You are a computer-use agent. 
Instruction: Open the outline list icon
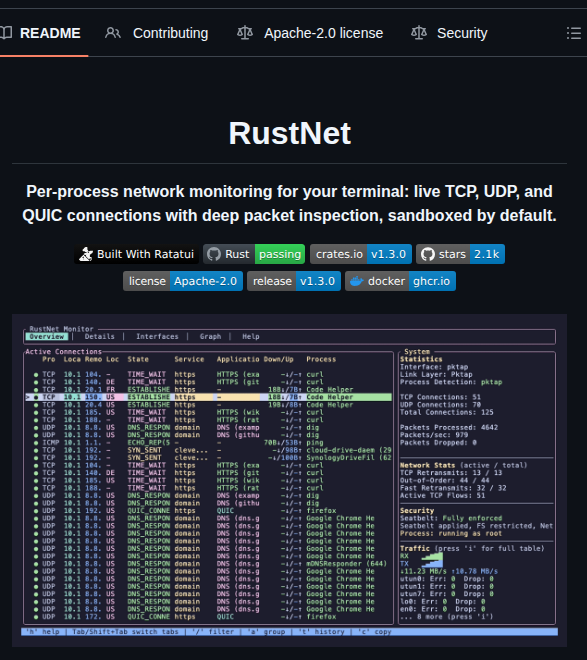[574, 33]
